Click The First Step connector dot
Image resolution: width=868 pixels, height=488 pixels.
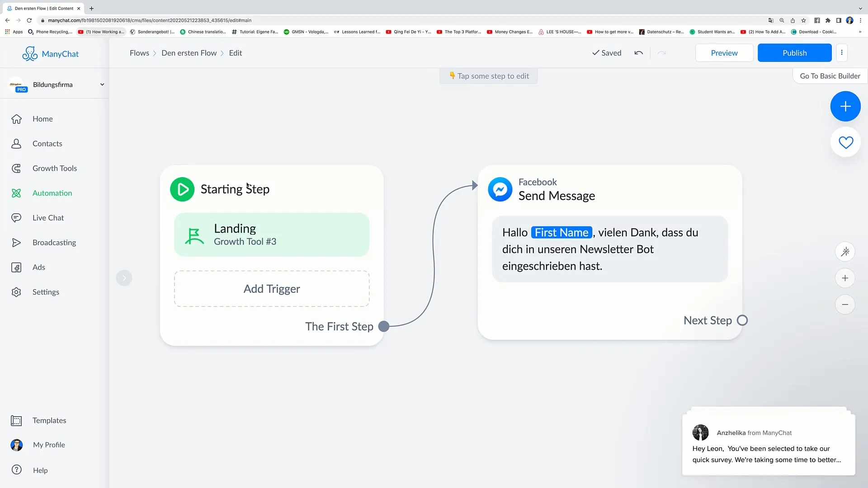383,326
